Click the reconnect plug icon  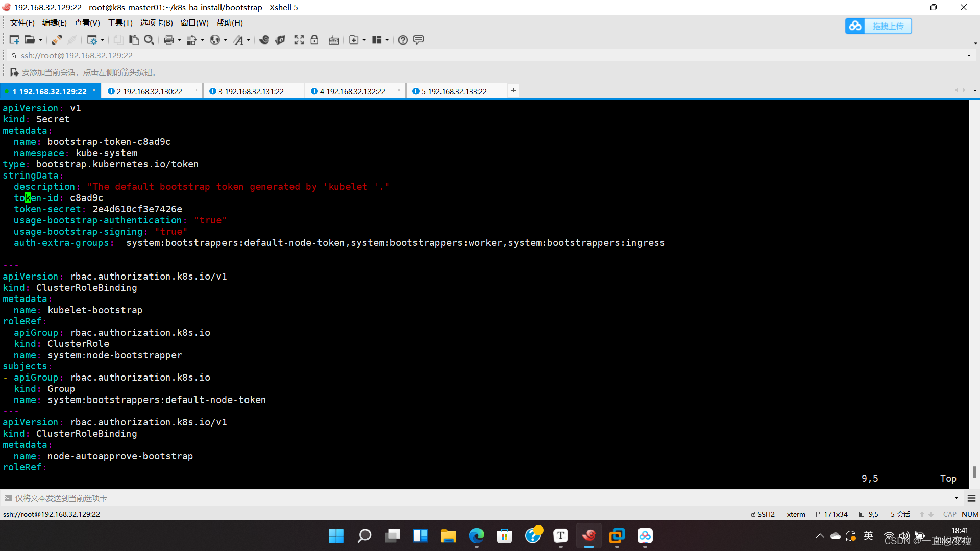[x=56, y=40]
